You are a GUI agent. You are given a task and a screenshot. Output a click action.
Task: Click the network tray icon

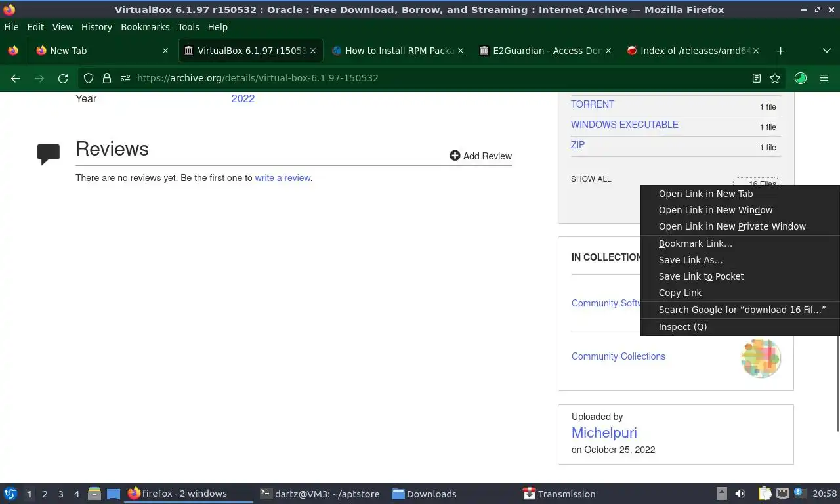tap(782, 493)
